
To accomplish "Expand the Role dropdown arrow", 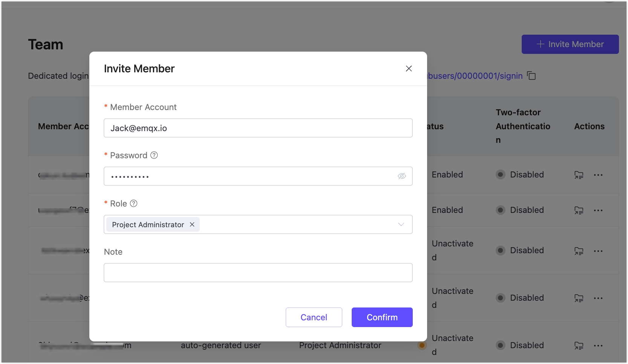I will (x=401, y=225).
